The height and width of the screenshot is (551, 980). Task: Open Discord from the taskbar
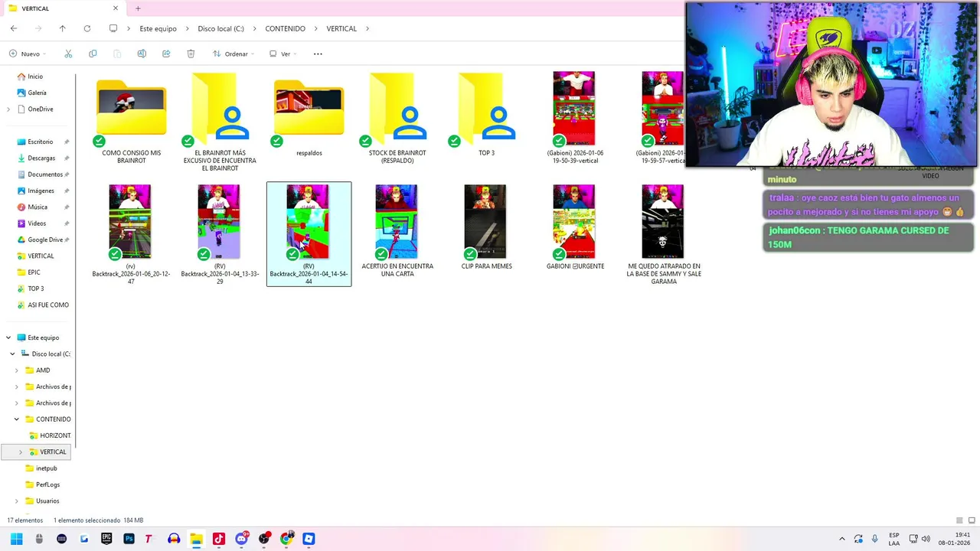pyautogui.click(x=242, y=539)
